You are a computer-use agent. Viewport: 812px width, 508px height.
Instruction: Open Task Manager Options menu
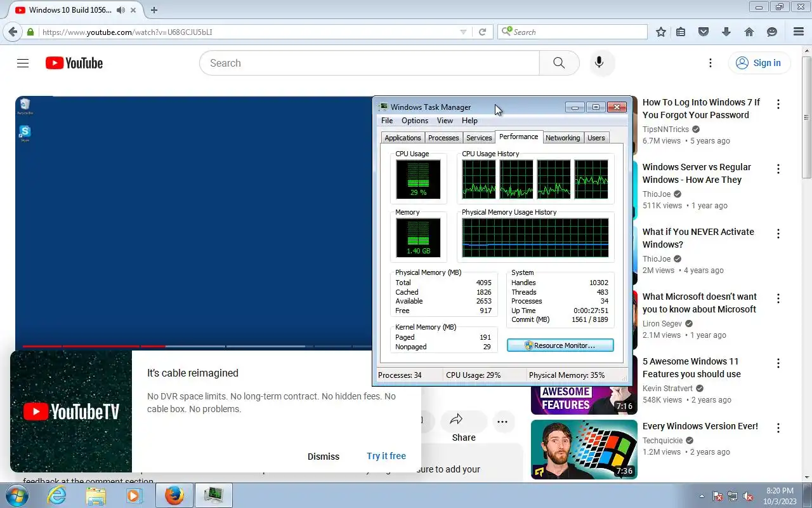click(x=415, y=121)
